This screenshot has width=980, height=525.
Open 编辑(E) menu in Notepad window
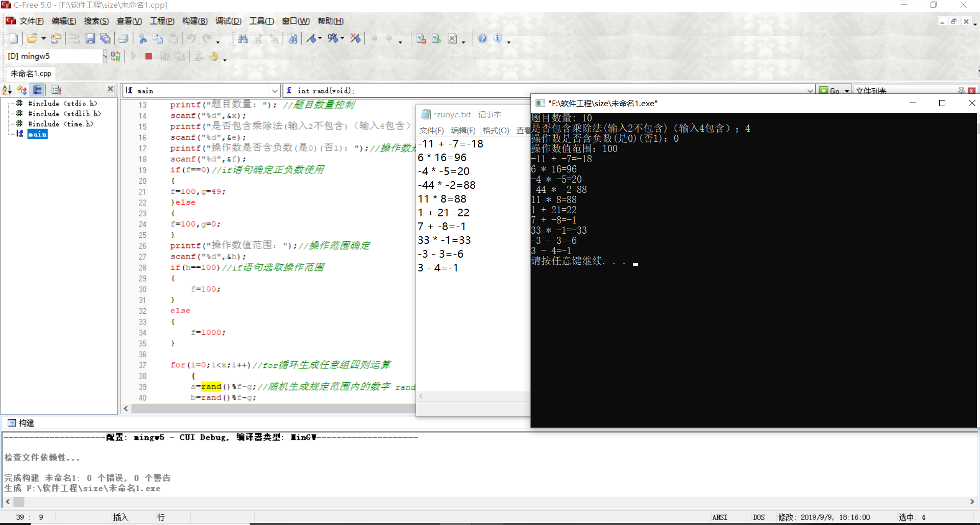(463, 131)
